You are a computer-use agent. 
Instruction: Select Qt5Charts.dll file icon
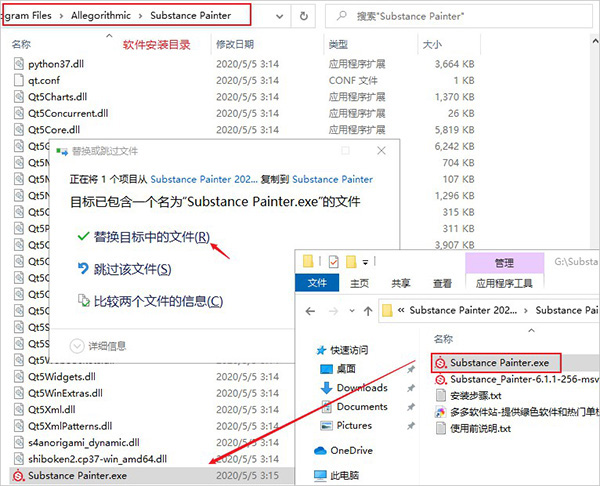(19, 96)
